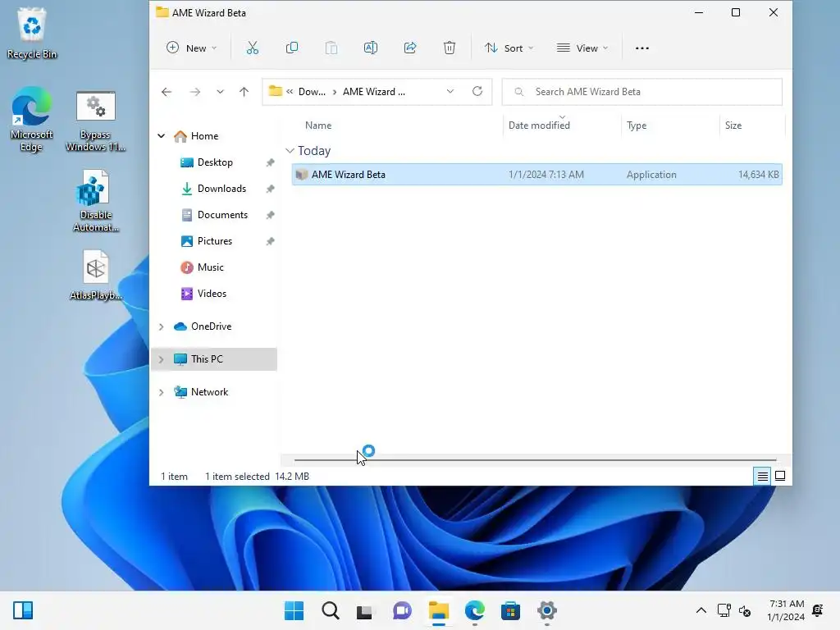The image size is (840, 630).
Task: Unpin Downloads using its pin icon
Action: pyautogui.click(x=271, y=189)
